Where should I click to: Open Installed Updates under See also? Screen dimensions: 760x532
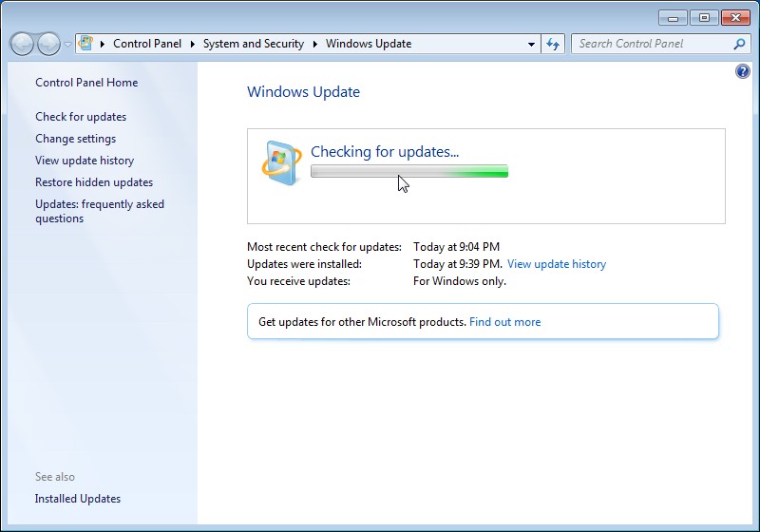click(78, 499)
